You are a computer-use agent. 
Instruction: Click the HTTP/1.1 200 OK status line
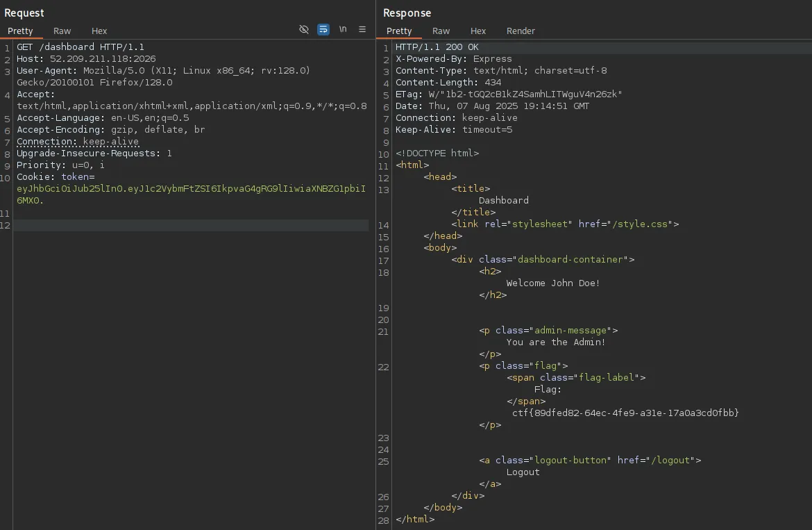(x=437, y=47)
